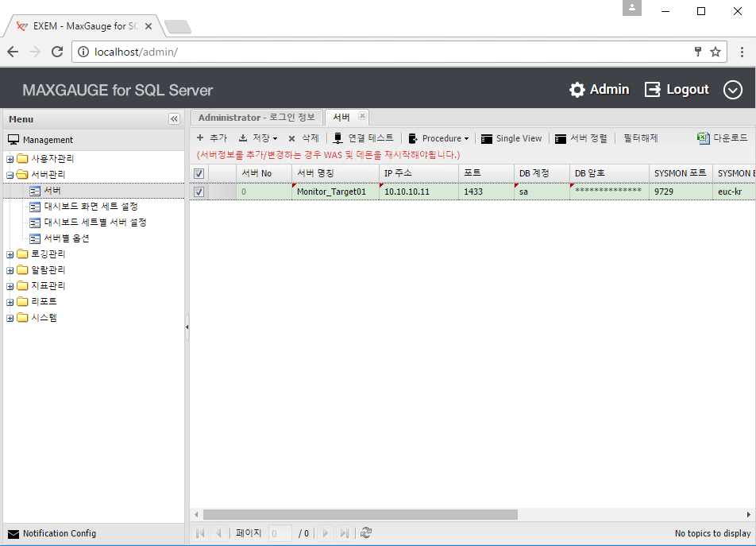
Task: Go to last page icon
Action: point(345,533)
